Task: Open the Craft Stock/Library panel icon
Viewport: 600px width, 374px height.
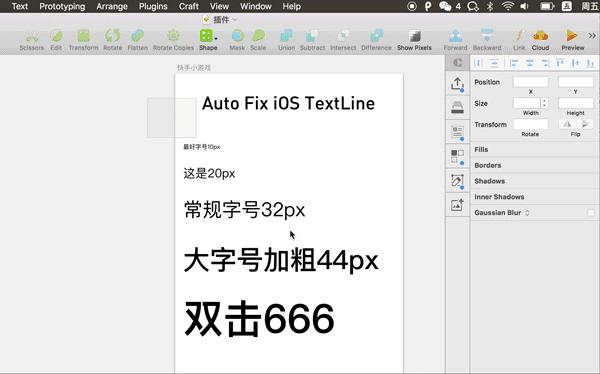Action: pos(457,108)
